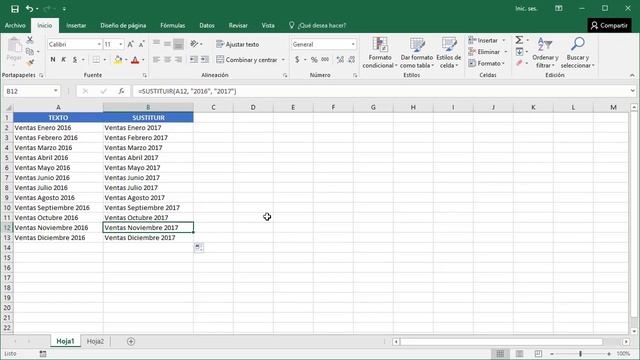640x360 pixels.
Task: Switch to Diseño de página tab
Action: coord(123,25)
